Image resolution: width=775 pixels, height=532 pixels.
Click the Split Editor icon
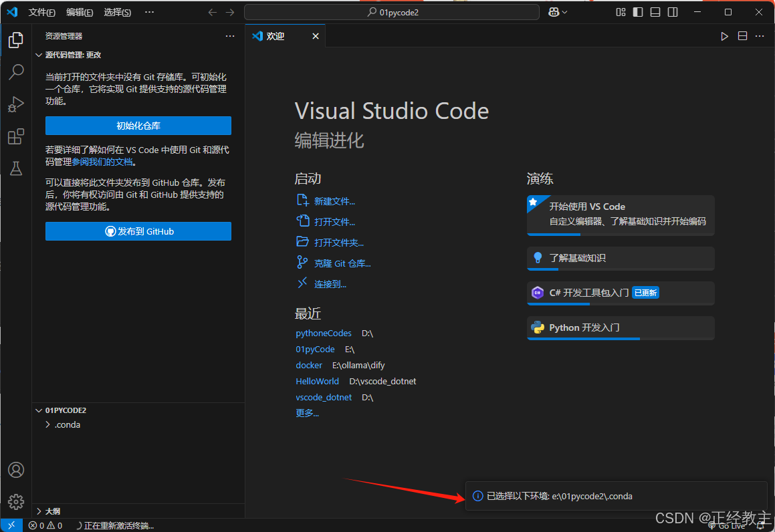742,36
